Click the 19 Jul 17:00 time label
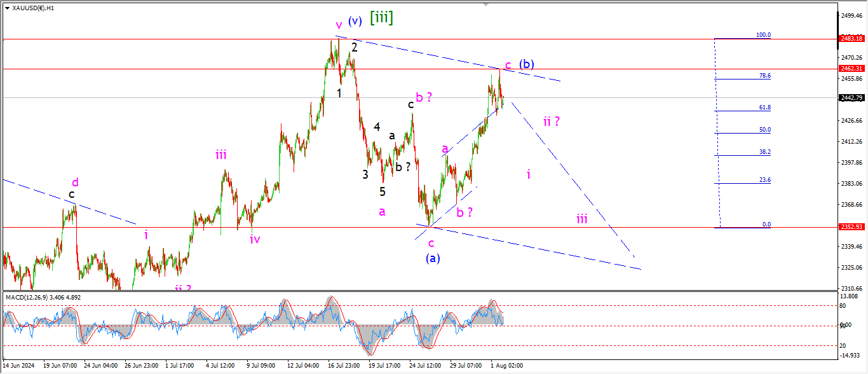Viewport: 868px width, 374px height. tap(386, 366)
